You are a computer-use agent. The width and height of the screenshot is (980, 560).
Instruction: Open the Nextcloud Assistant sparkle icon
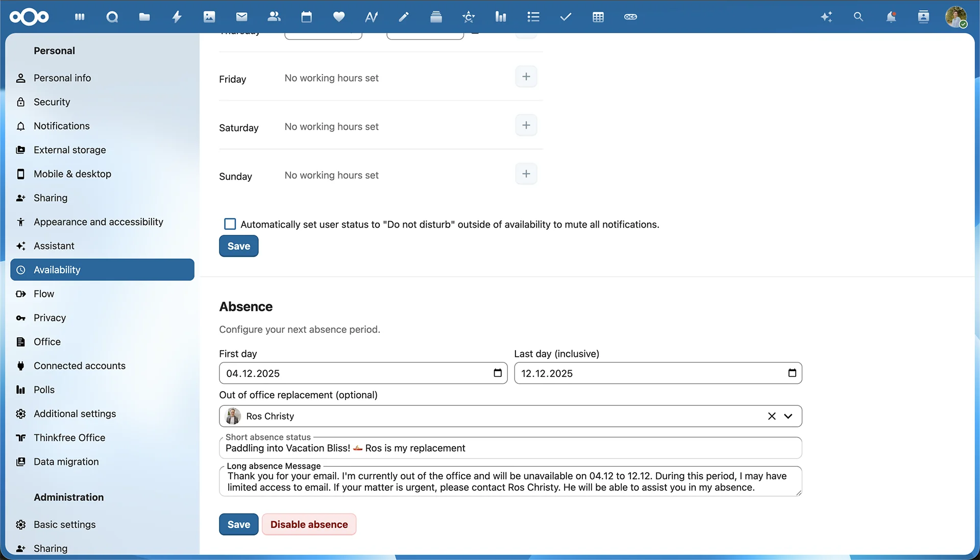pyautogui.click(x=826, y=17)
